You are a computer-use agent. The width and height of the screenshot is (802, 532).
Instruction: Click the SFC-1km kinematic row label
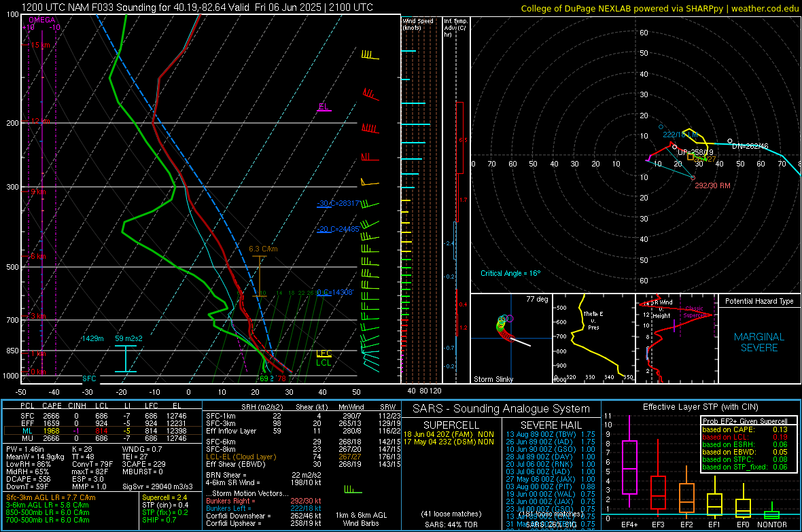[x=221, y=416]
